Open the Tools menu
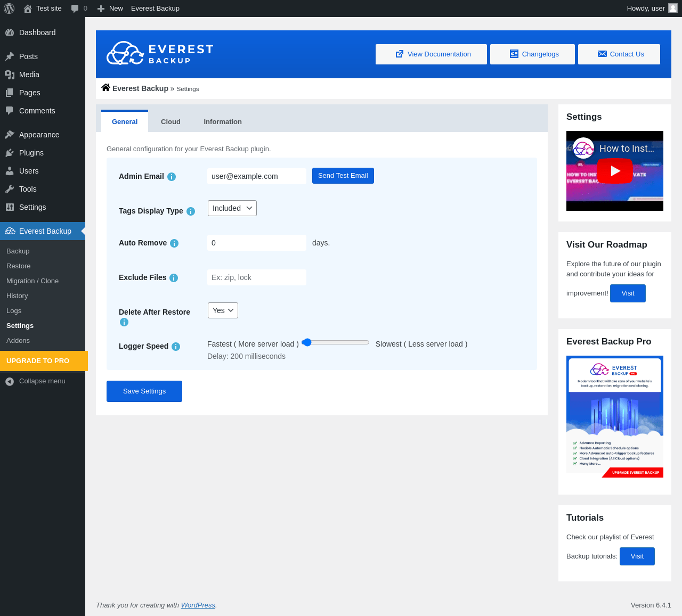Screen dimensions: 682x616 43,189
